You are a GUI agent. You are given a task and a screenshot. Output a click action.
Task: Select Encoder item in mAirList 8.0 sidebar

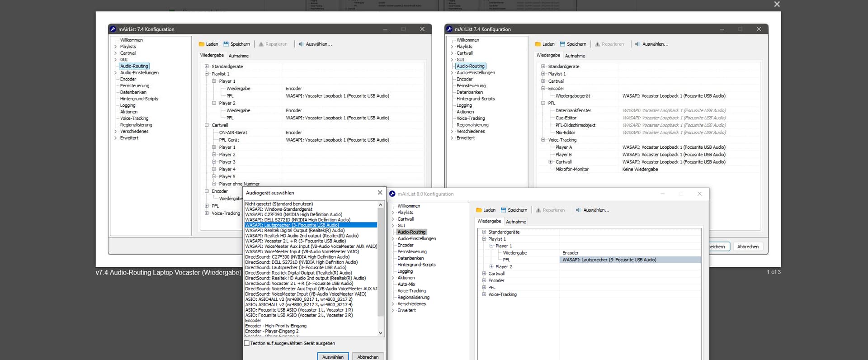point(405,245)
